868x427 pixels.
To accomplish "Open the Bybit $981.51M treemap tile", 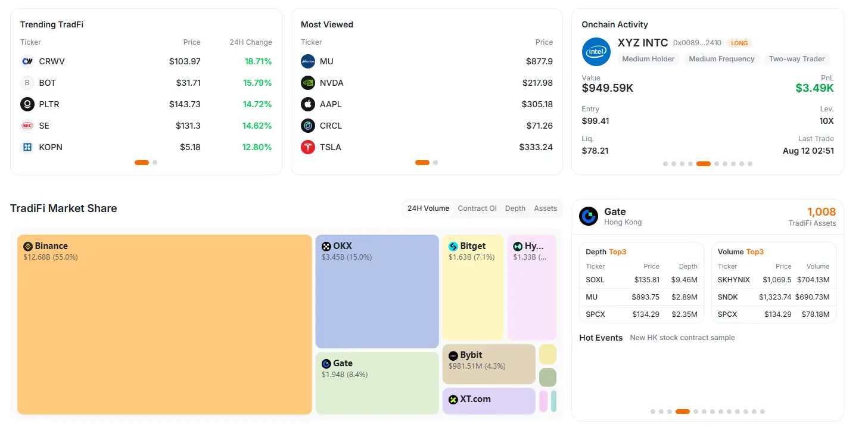I will pyautogui.click(x=489, y=364).
